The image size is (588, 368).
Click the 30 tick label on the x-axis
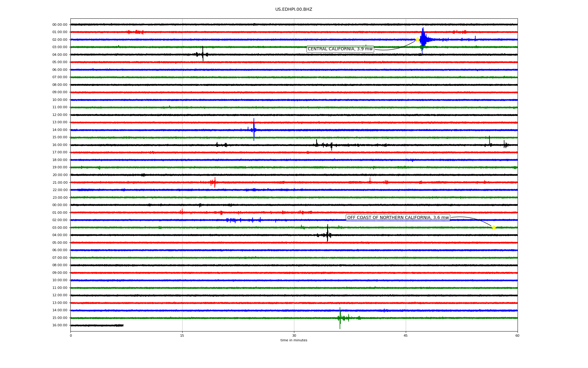(294, 335)
